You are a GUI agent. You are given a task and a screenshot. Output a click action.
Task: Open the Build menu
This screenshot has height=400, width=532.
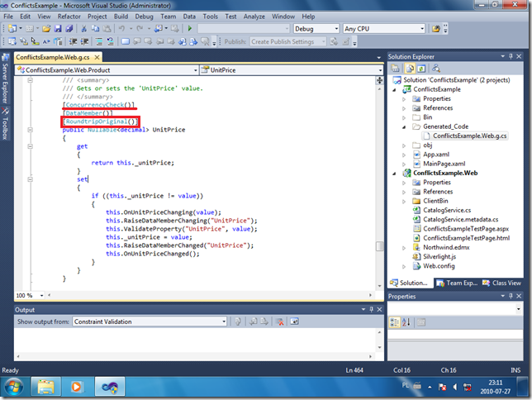click(121, 17)
